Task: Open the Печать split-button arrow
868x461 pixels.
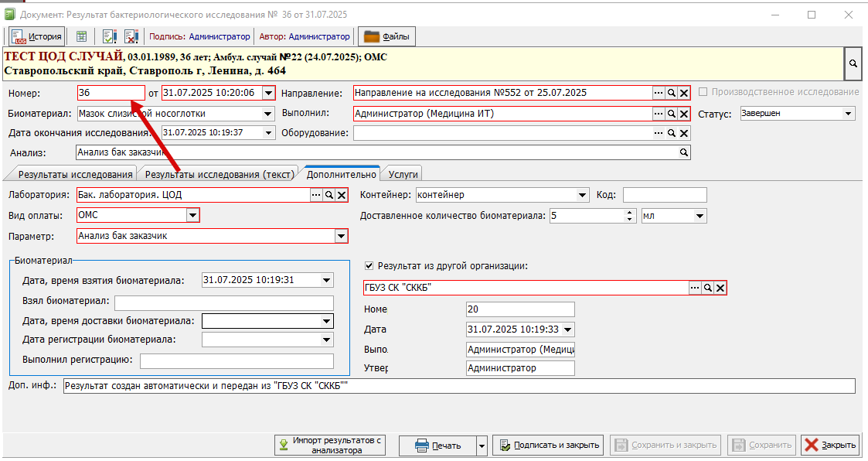Action: pos(482,445)
